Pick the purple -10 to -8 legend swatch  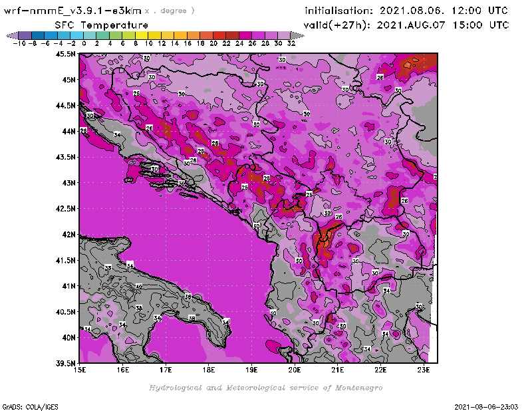tap(25, 36)
